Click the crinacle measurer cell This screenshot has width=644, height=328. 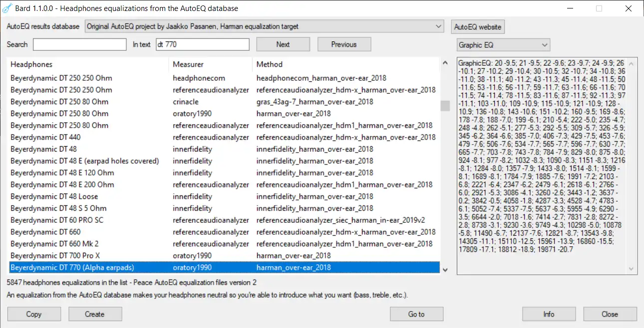pos(186,102)
